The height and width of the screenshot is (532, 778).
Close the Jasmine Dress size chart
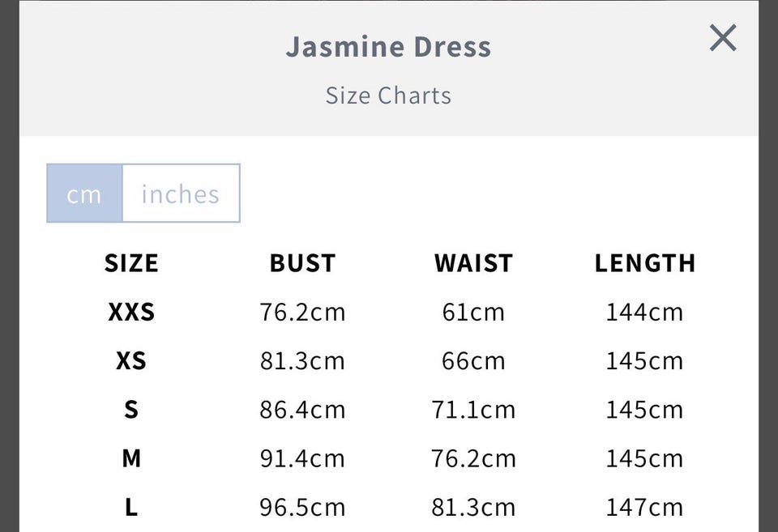point(722,37)
